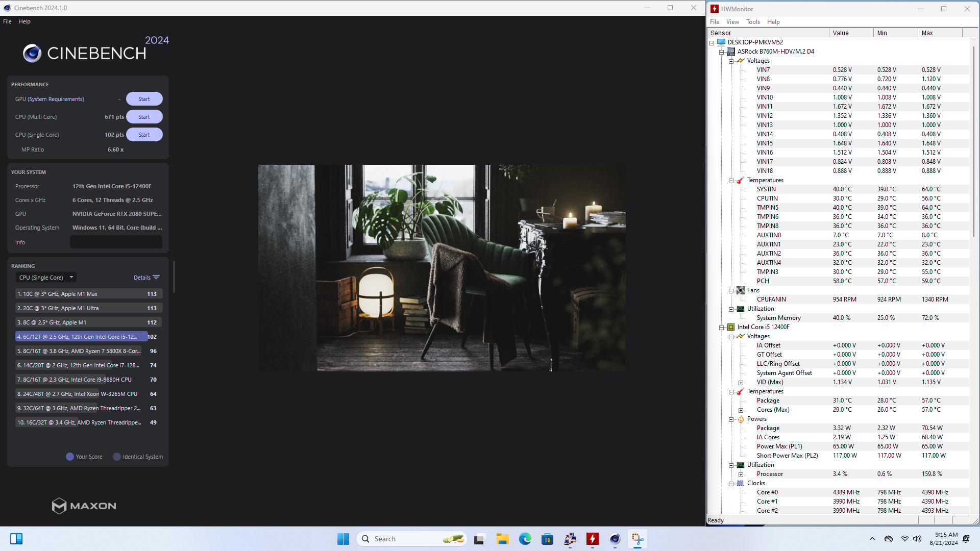The width and height of the screenshot is (980, 551).
Task: Collapse the Intel Core i5 12400F node
Action: 722,328
